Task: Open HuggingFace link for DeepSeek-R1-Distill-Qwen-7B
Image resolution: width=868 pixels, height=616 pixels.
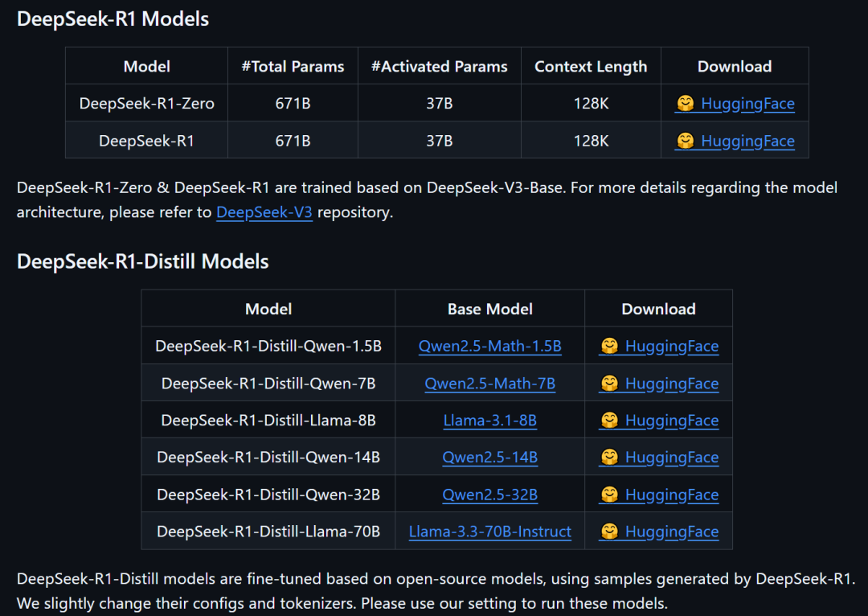Action: coord(659,384)
